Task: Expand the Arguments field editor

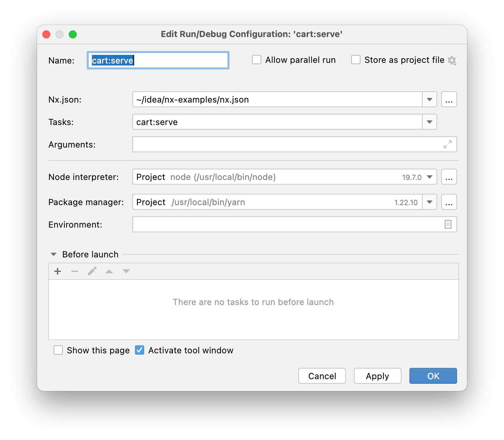Action: pyautogui.click(x=447, y=144)
